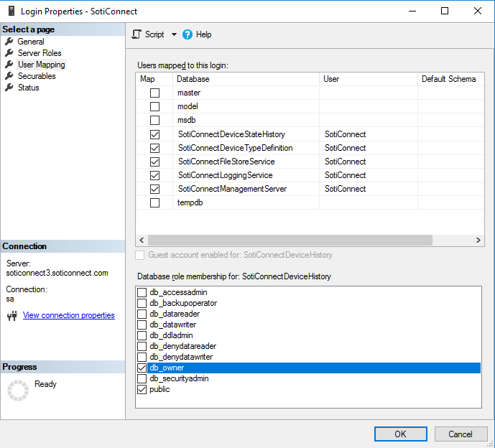Enable db_backupoperator role checkbox
495x448 pixels.
tap(142, 303)
